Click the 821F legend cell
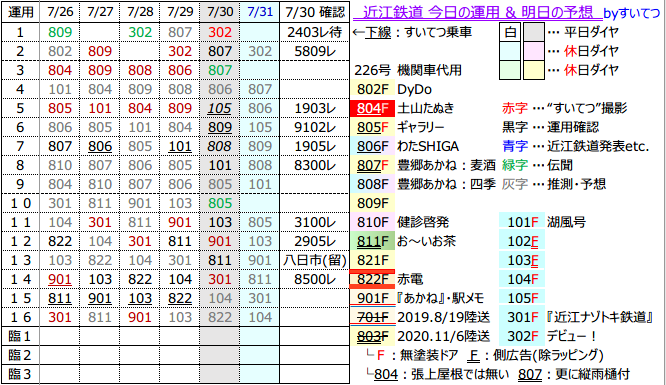 373,260
